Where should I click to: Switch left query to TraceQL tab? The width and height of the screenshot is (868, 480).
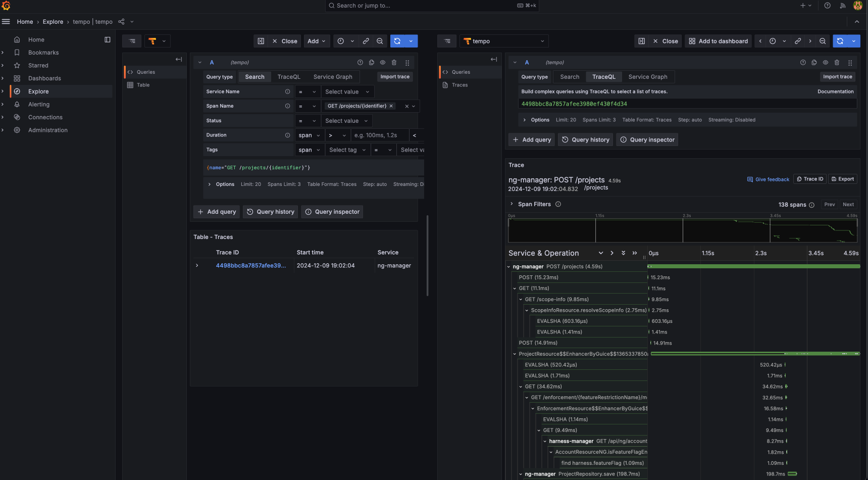[288, 77]
